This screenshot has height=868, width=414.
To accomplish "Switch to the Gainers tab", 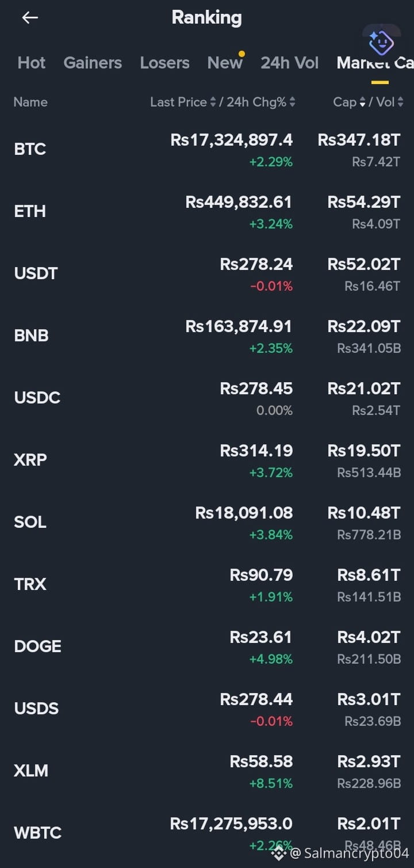I will [93, 63].
